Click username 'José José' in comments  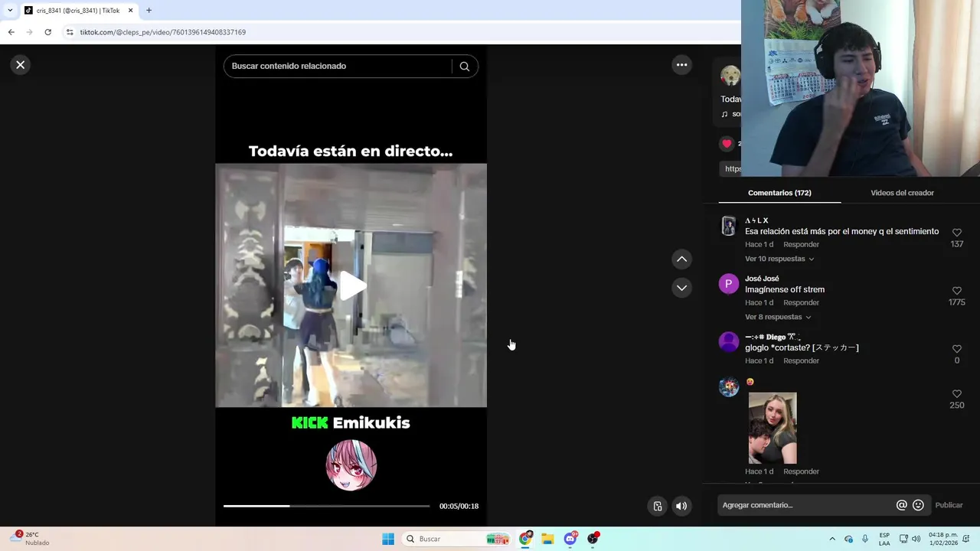[x=762, y=279]
